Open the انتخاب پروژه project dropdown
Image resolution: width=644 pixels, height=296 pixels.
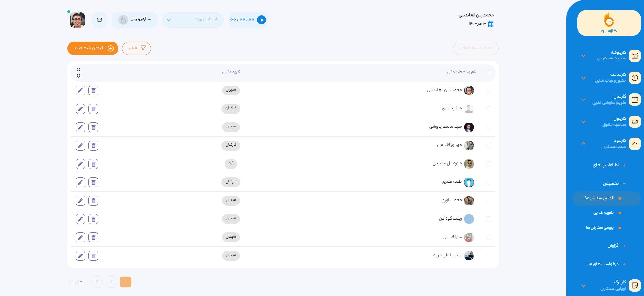pos(193,20)
